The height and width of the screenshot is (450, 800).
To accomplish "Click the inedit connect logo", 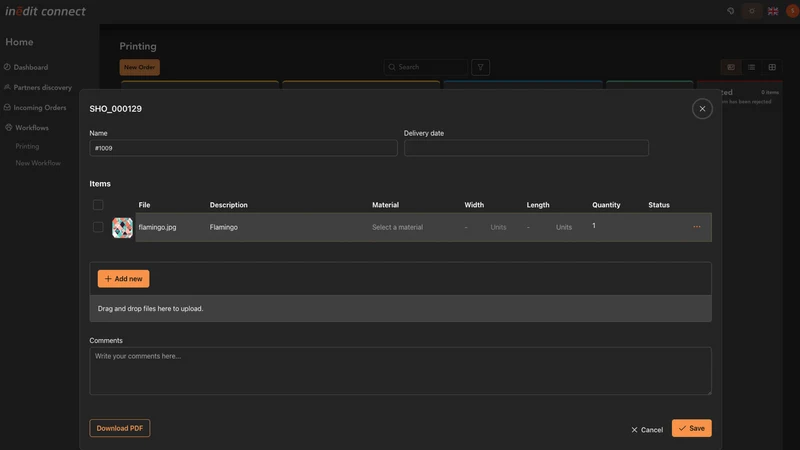I will coord(45,11).
